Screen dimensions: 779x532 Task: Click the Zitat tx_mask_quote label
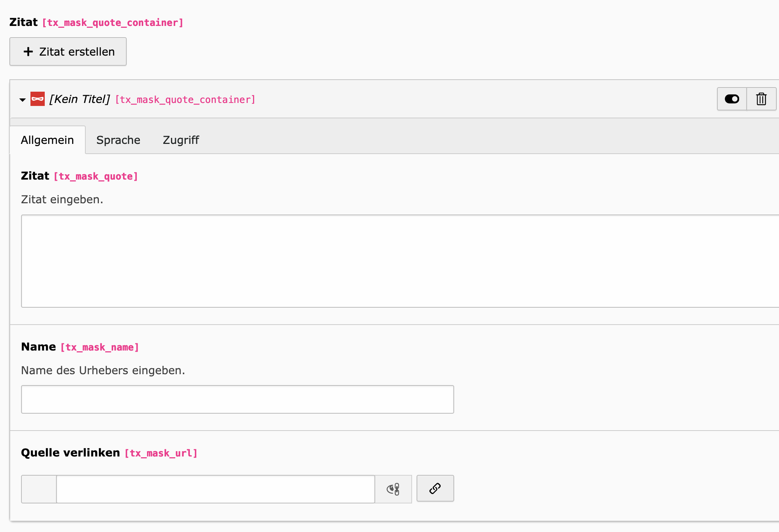35,176
